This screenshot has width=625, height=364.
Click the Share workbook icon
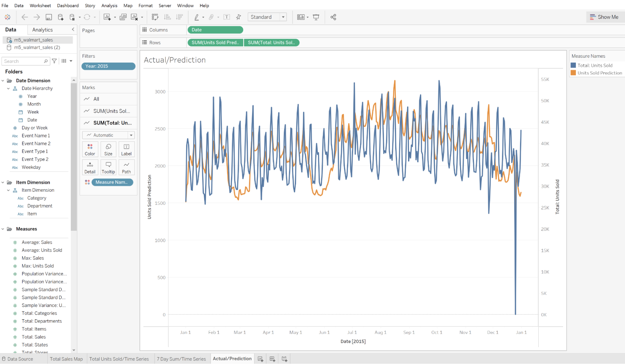pyautogui.click(x=333, y=17)
